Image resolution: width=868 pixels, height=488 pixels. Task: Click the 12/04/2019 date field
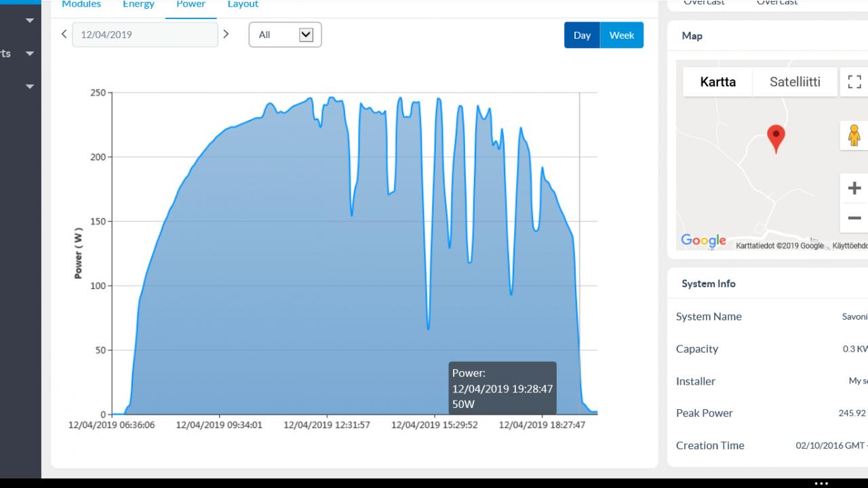[145, 35]
